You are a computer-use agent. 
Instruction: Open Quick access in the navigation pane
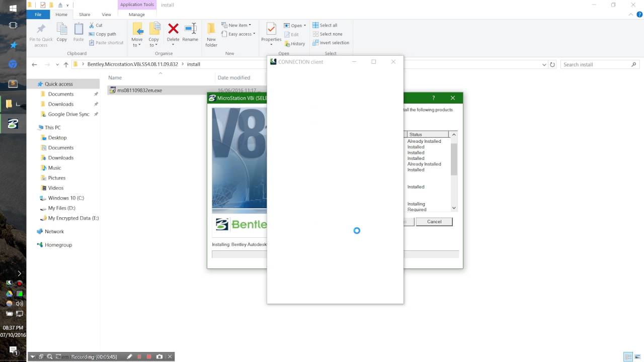pyautogui.click(x=59, y=84)
